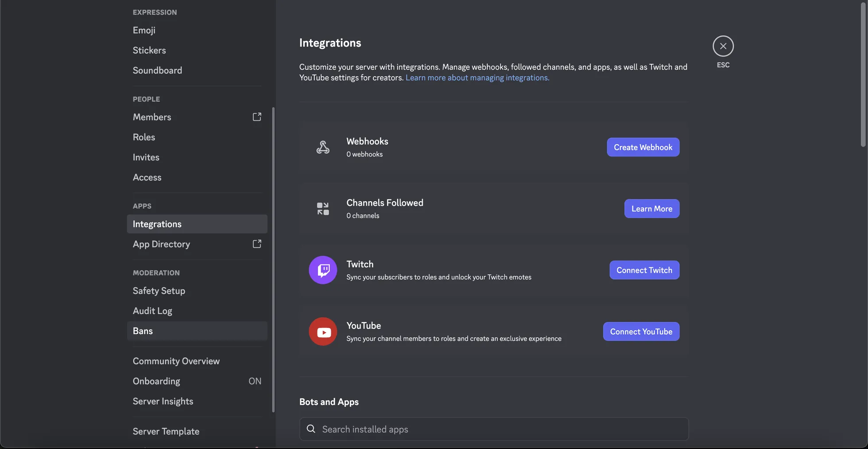Click the '0 channels' text
This screenshot has height=449, width=868.
363,216
